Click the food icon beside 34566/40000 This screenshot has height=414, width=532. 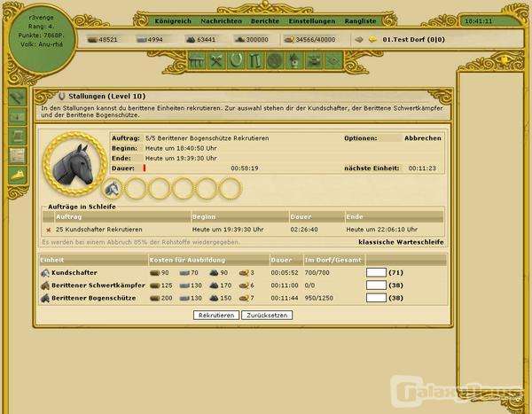(289, 40)
